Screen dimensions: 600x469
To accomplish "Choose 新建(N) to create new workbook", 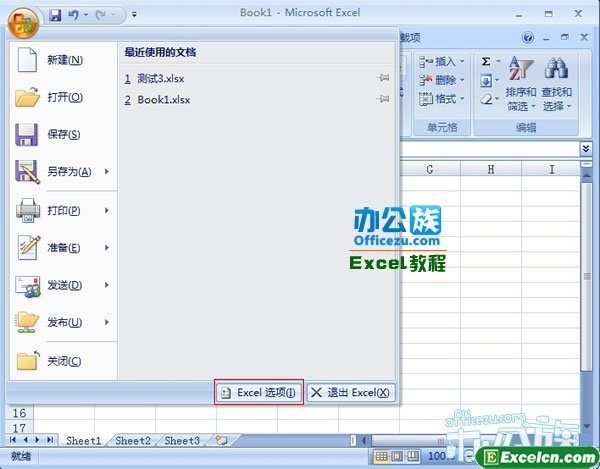I will (63, 60).
